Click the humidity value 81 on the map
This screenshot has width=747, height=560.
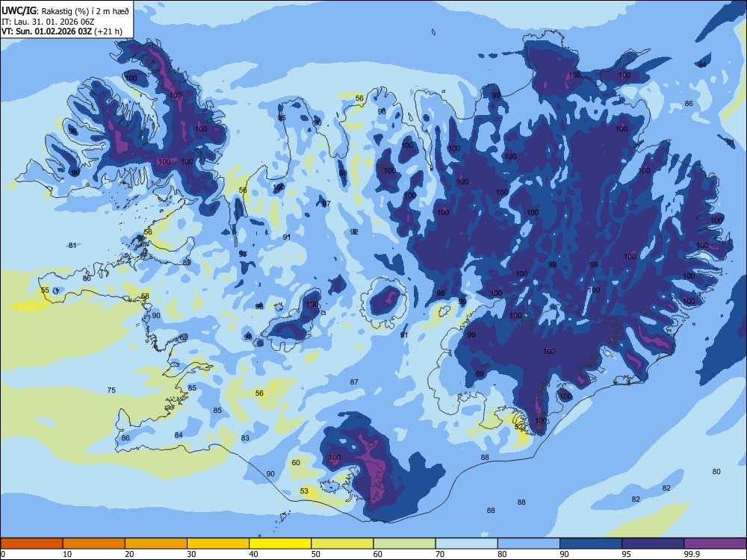pos(72,245)
